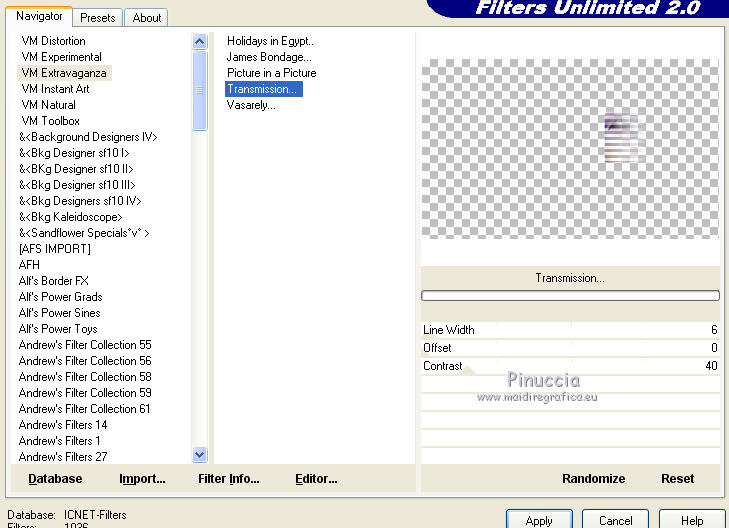The width and height of the screenshot is (729, 528).
Task: Select Andrew's Filter Collection 58
Action: coord(85,377)
